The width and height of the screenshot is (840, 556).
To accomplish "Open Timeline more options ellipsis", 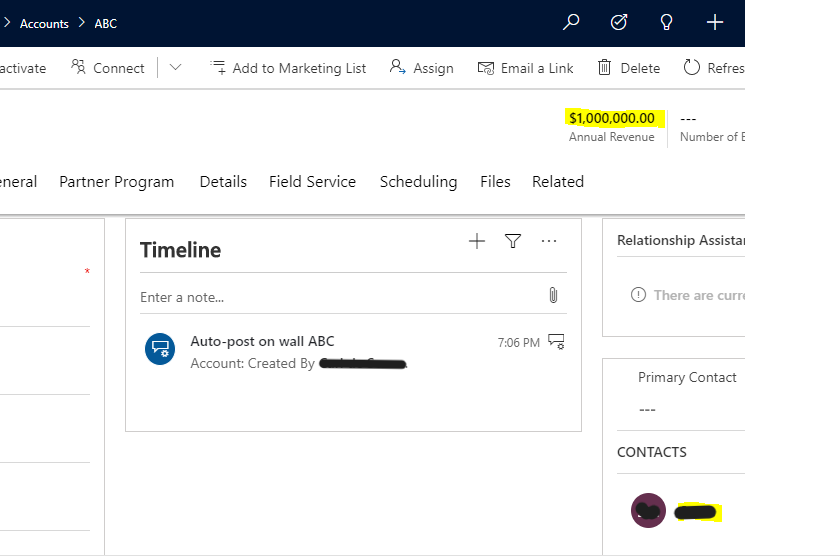I will (x=549, y=241).
